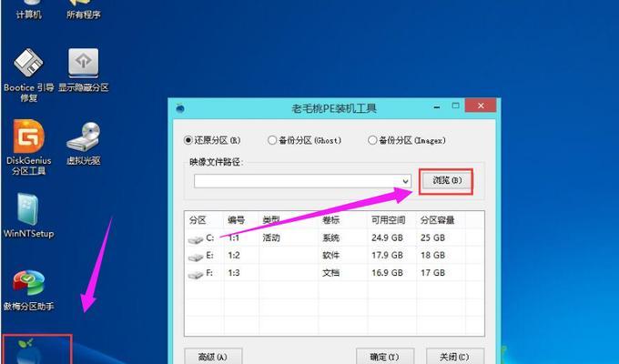The height and width of the screenshot is (364, 619).
Task: Sort by the 分区 column header
Action: click(198, 220)
